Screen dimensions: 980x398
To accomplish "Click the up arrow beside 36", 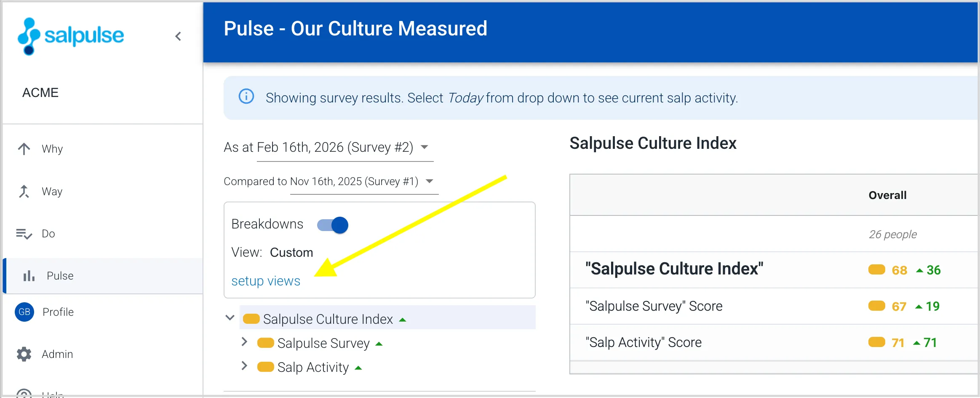I will tap(920, 270).
